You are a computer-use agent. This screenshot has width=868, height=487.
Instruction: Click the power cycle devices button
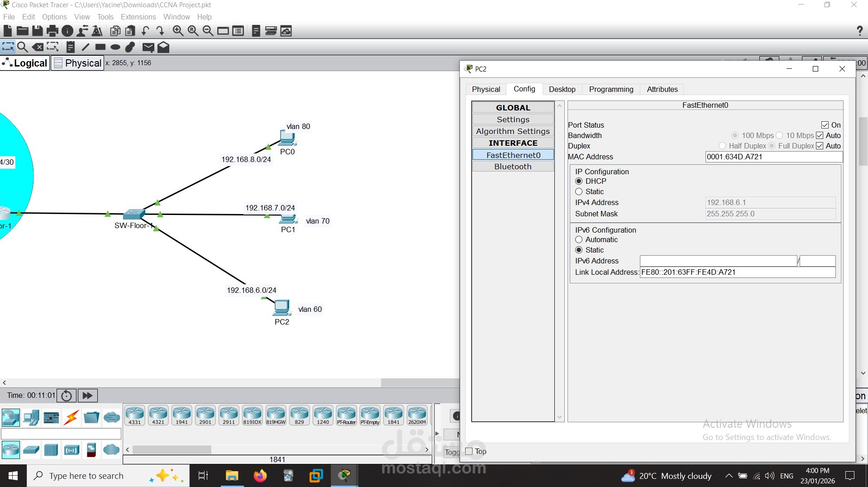(67, 396)
